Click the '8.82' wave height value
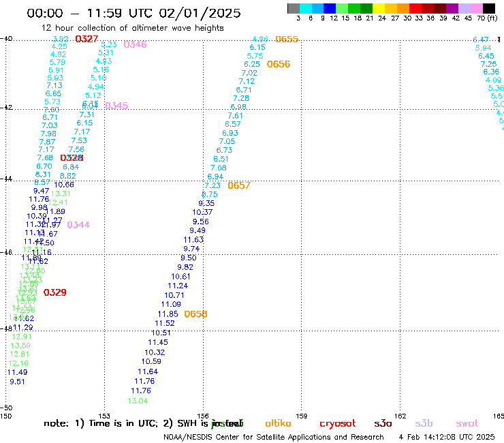This screenshot has width=504, height=443. pyautogui.click(x=68, y=176)
